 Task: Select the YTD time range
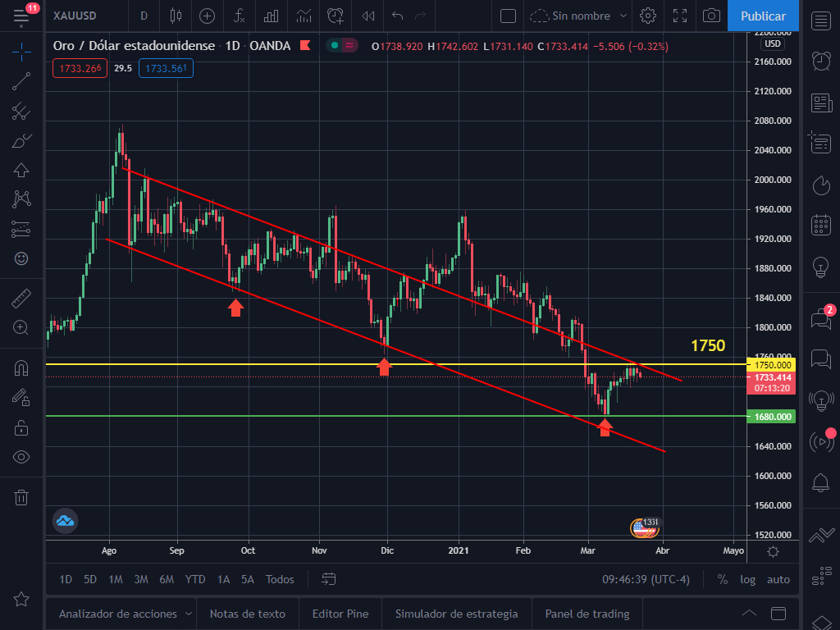pyautogui.click(x=195, y=579)
